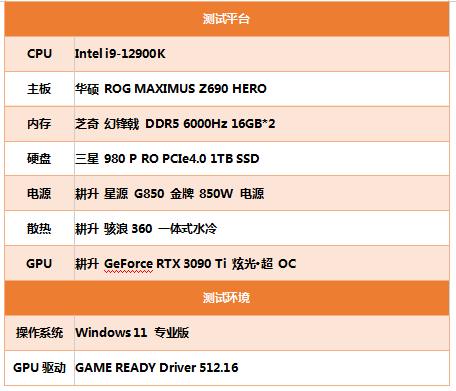This screenshot has width=456, height=391.
Task: Select the GPU label cell
Action: (39, 263)
